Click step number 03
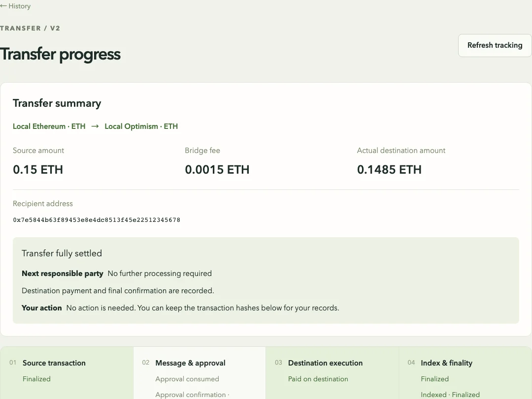532x399 pixels. [x=278, y=363]
